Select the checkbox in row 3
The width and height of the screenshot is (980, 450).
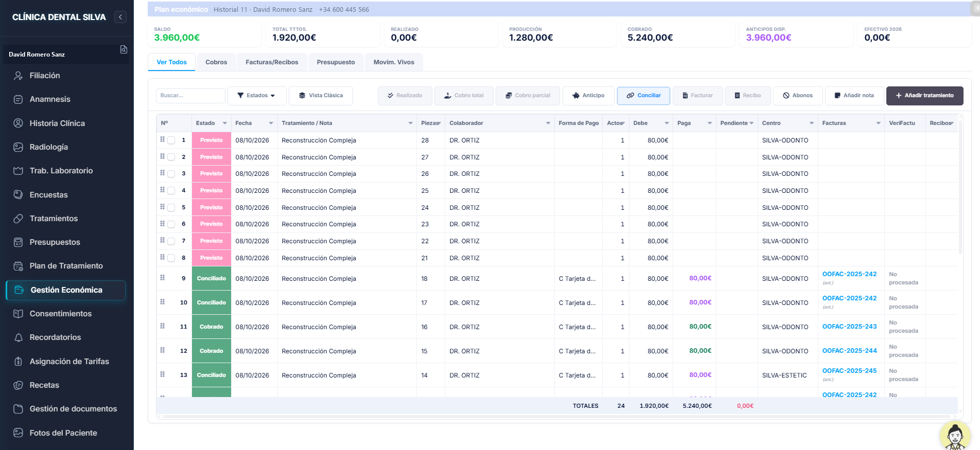tap(171, 174)
